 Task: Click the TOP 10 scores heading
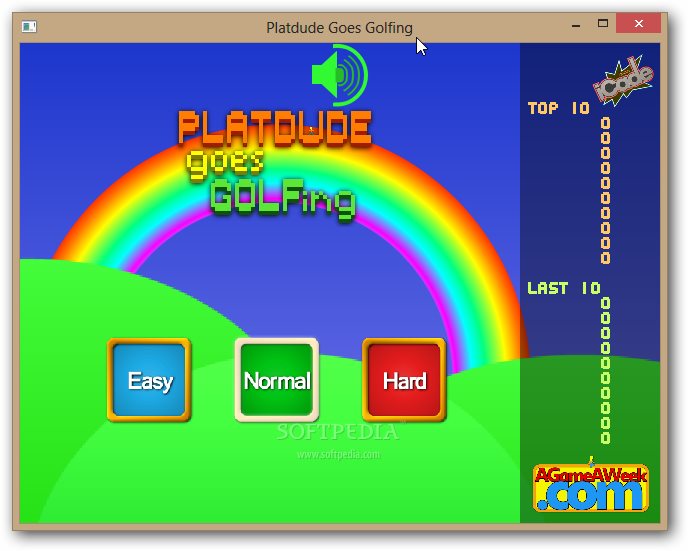pyautogui.click(x=559, y=108)
